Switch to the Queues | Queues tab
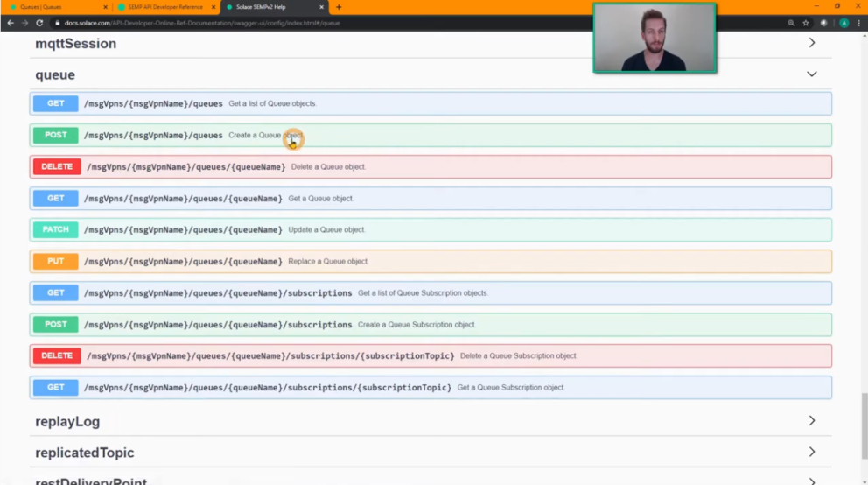868x485 pixels. (52, 7)
